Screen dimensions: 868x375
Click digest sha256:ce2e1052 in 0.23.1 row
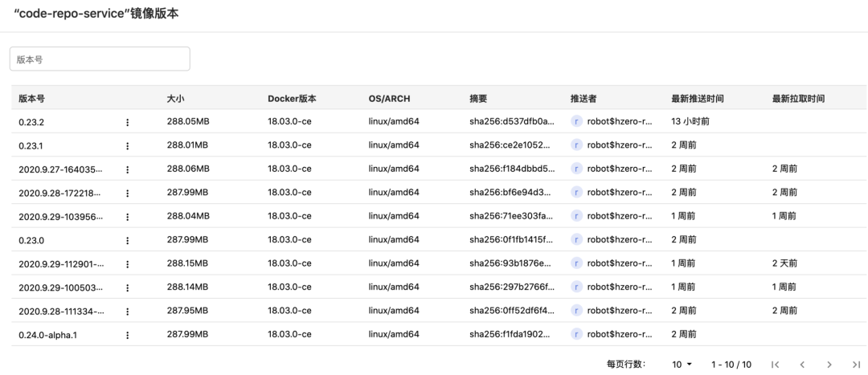pyautogui.click(x=511, y=145)
